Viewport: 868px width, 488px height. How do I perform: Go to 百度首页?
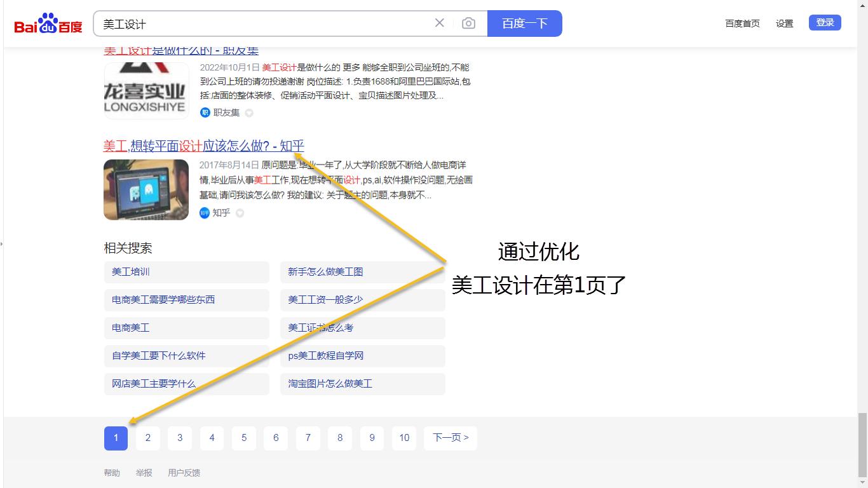(x=742, y=23)
